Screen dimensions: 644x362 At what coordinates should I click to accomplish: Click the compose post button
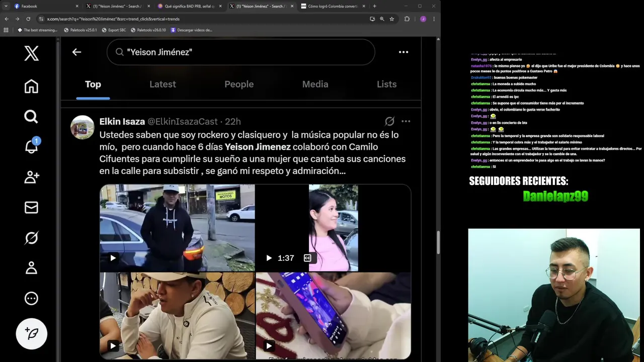coord(31,333)
